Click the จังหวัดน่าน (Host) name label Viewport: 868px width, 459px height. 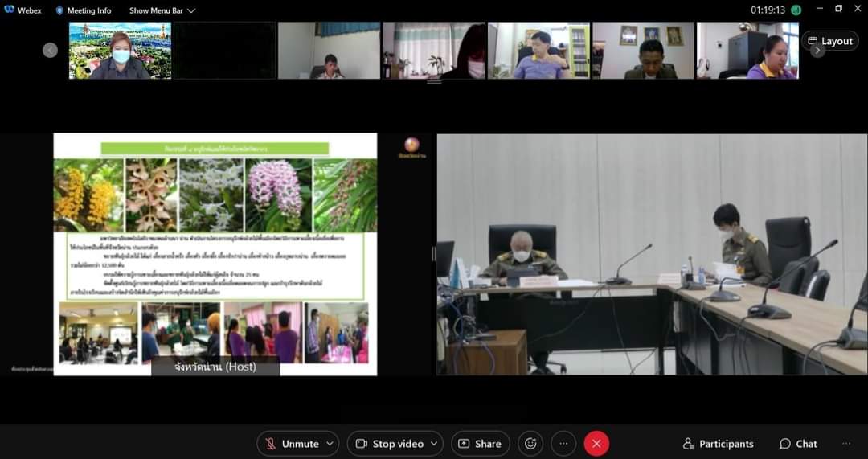[215, 367]
